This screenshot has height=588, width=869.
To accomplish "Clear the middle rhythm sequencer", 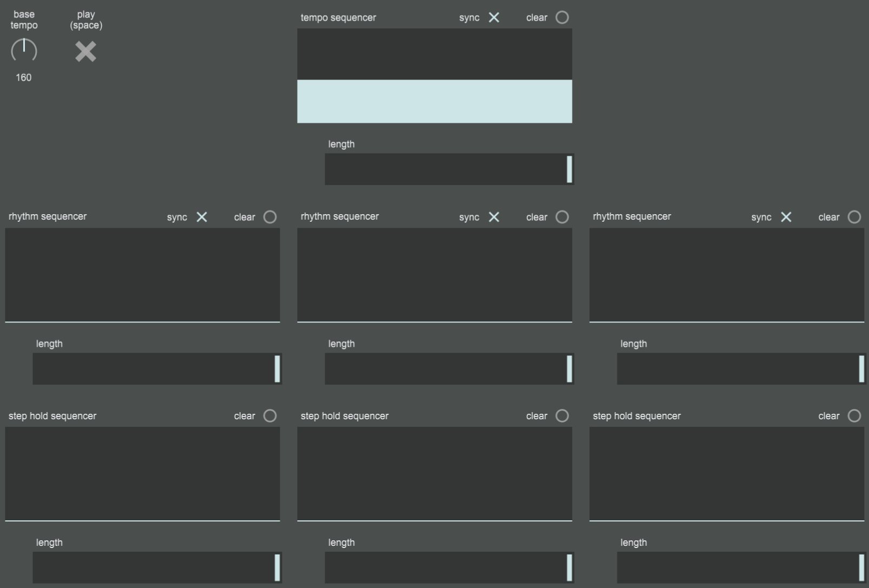I will pos(562,217).
